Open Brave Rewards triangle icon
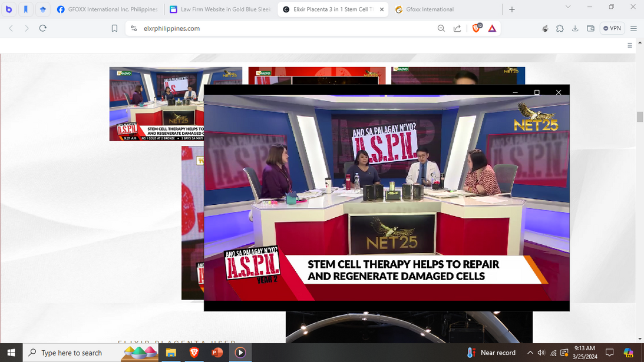Screen dimensions: 644x362 [492, 28]
